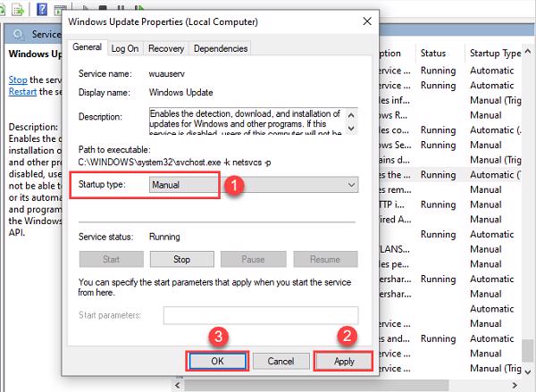Switch to the General tab

pos(87,48)
